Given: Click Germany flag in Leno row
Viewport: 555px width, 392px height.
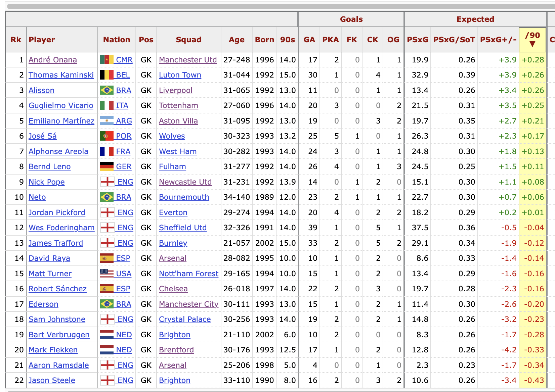Looking at the screenshot, I should click(x=107, y=166).
